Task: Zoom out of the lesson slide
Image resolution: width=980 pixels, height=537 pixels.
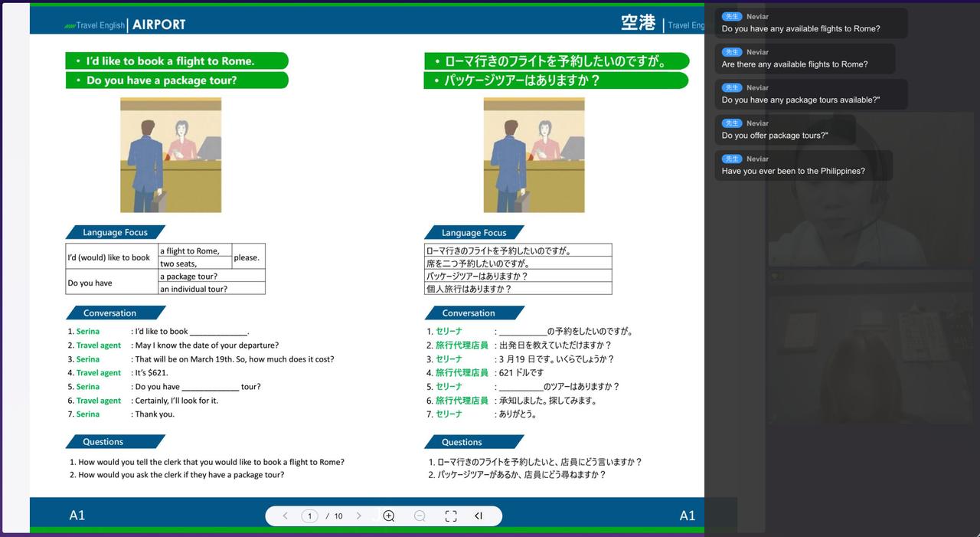Action: tap(420, 516)
